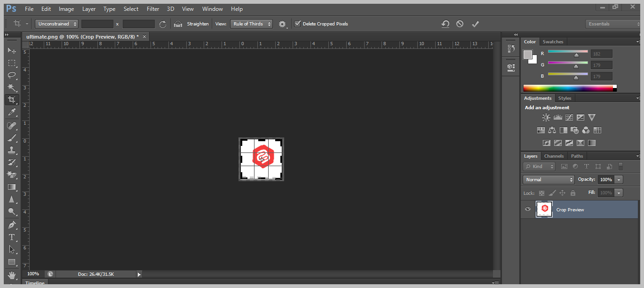The image size is (644, 288).
Task: Select the Magic Wand tool
Action: tap(12, 88)
